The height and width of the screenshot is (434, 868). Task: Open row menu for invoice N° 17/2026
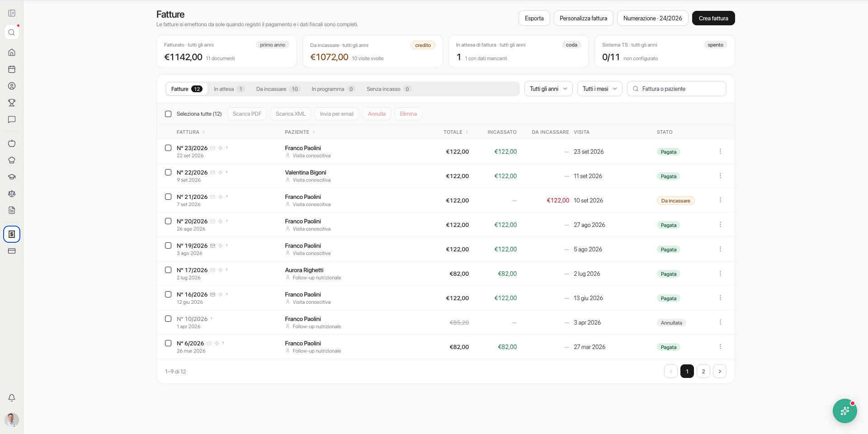[720, 274]
